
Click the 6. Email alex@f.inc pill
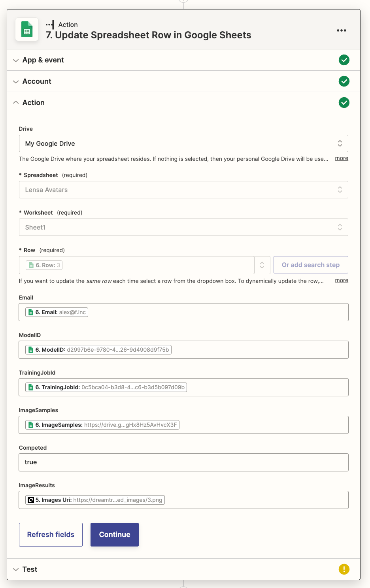tap(57, 312)
